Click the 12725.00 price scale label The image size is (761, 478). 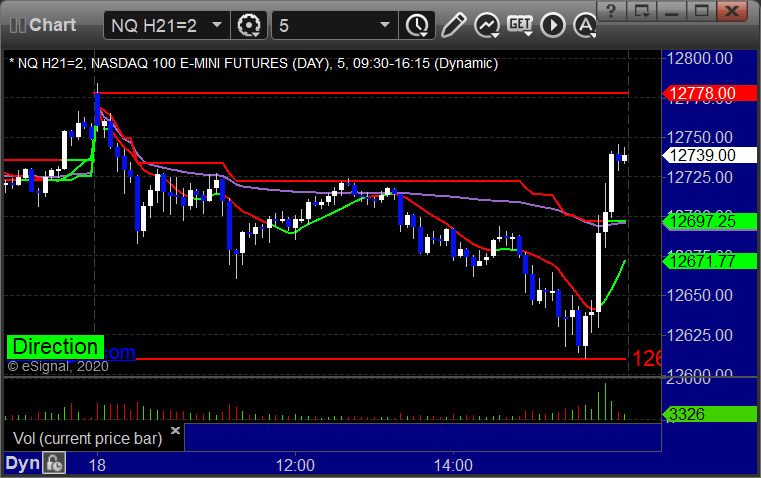tap(700, 177)
